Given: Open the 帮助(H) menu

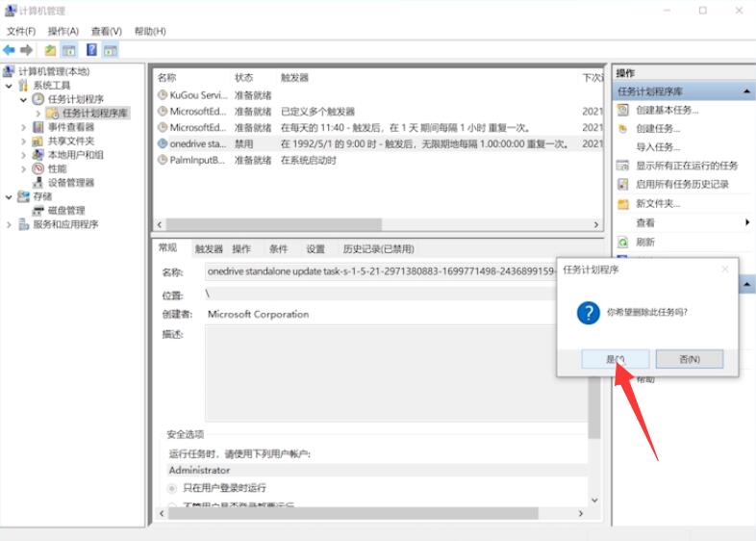Looking at the screenshot, I should 150,32.
